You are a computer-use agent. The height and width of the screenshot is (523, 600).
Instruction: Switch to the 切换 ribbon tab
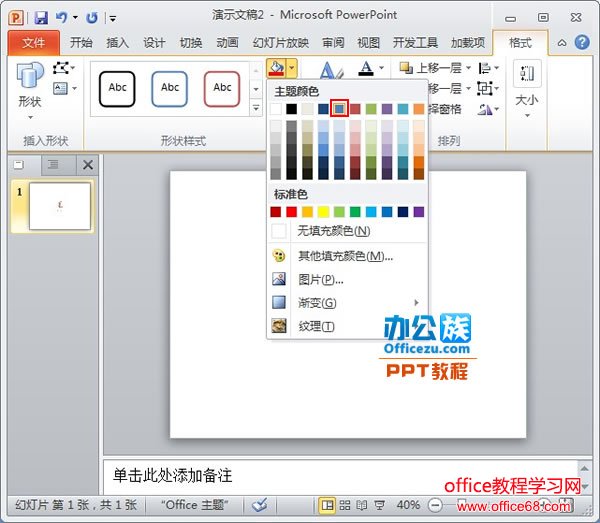pos(191,42)
